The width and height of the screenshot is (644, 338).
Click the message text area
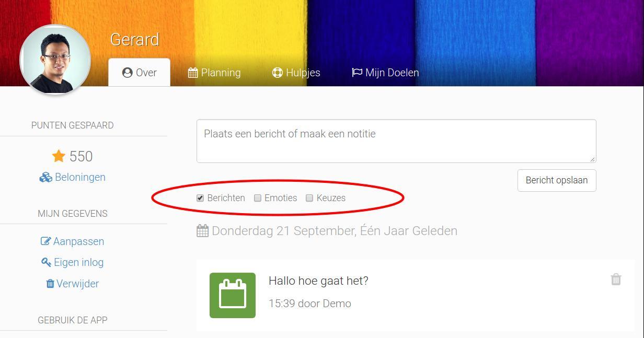tap(396, 141)
